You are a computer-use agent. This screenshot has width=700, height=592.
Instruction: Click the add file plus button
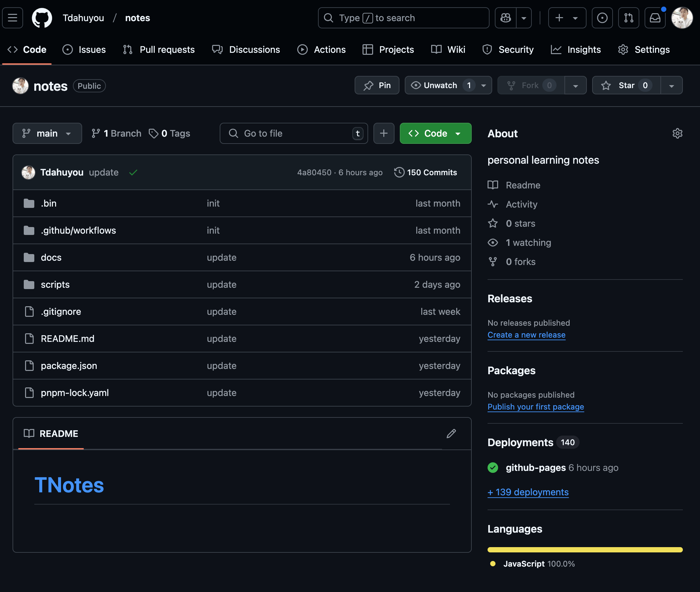384,134
